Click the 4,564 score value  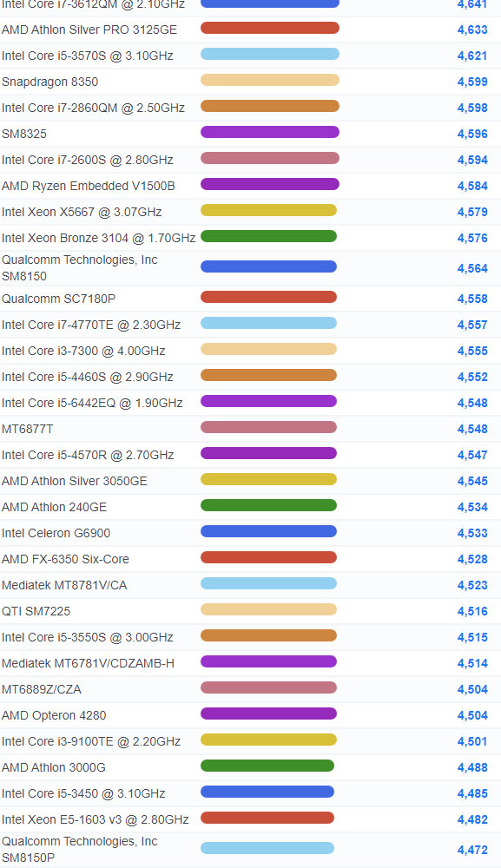point(472,268)
